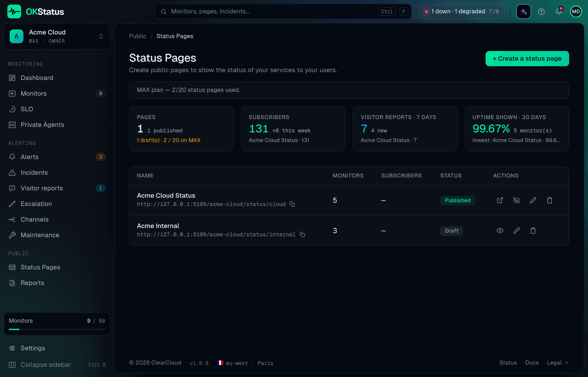Click the Published status badge
Viewport: 588px width, 377px height.
tap(457, 200)
